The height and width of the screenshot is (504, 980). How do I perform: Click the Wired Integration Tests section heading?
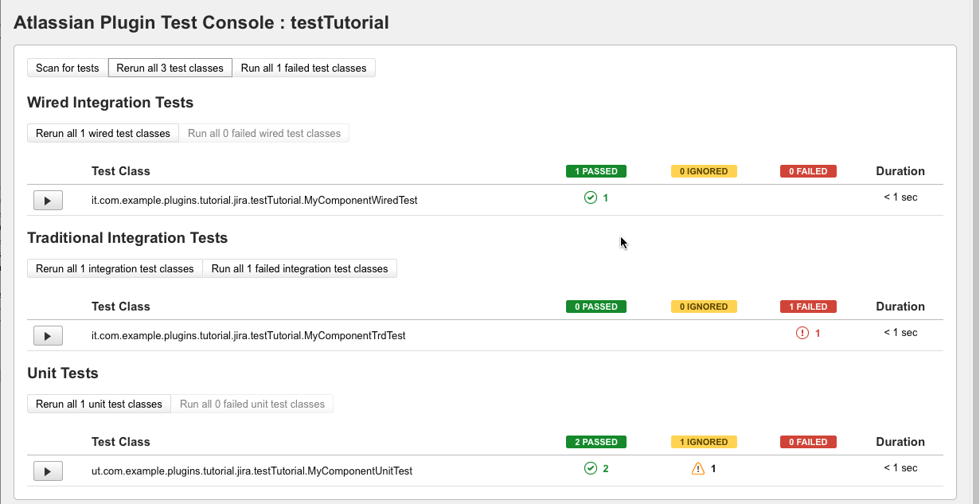point(110,103)
